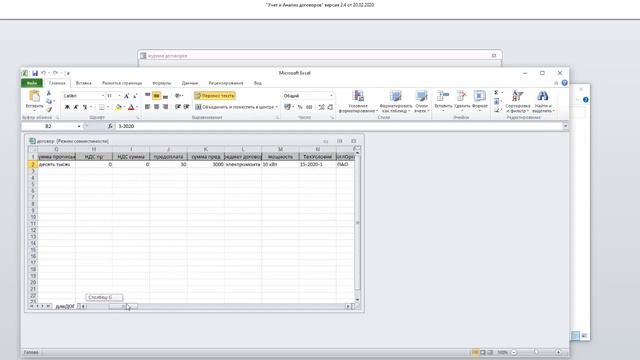Increase decimal places icon
Screen dimensions: 640x360
pos(321,107)
